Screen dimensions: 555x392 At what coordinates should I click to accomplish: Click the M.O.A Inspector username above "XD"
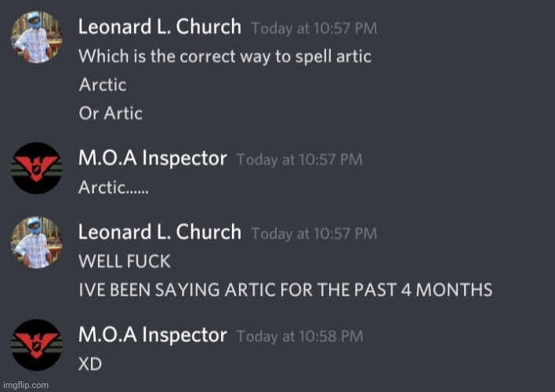tap(152, 336)
